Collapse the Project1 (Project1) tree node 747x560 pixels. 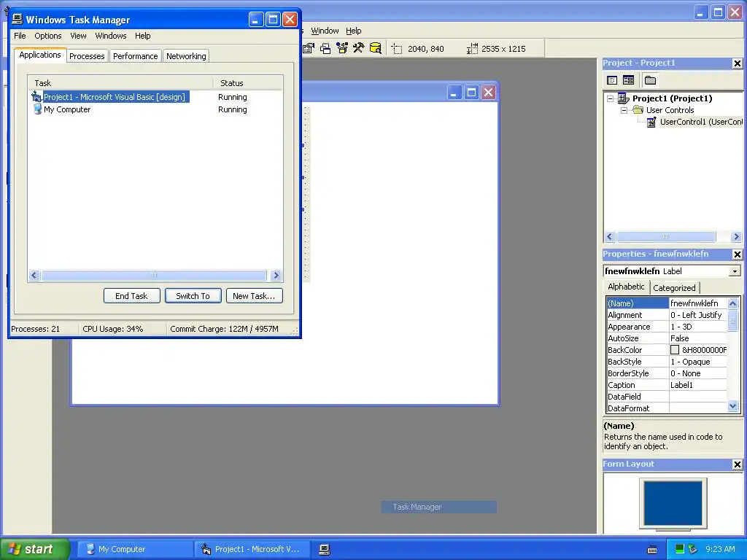coord(611,98)
